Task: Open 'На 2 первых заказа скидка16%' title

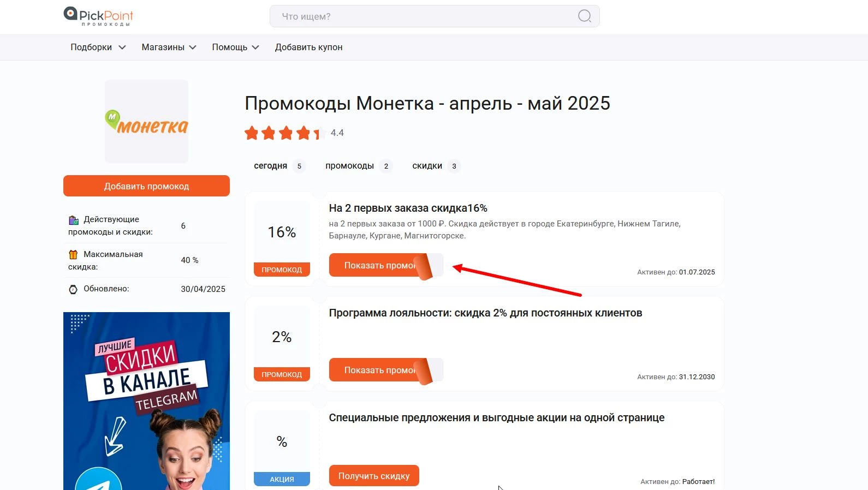Action: pos(408,208)
